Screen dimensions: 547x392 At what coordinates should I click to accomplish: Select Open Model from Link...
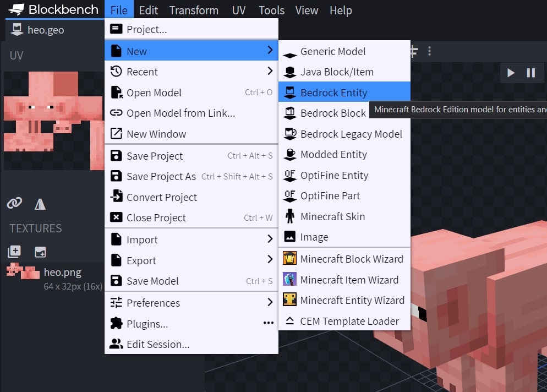(x=191, y=113)
